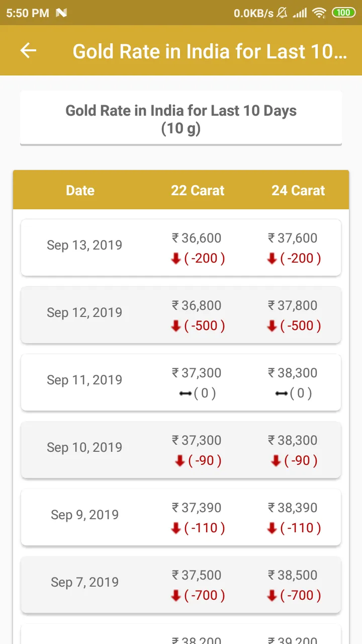362x644 pixels.
Task: Tap the ₹ 38,390 price for Sep 9
Action: coord(293,508)
